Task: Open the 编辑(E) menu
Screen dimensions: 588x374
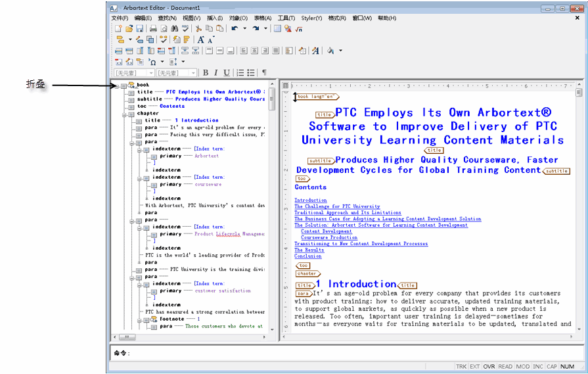Action: click(x=143, y=18)
